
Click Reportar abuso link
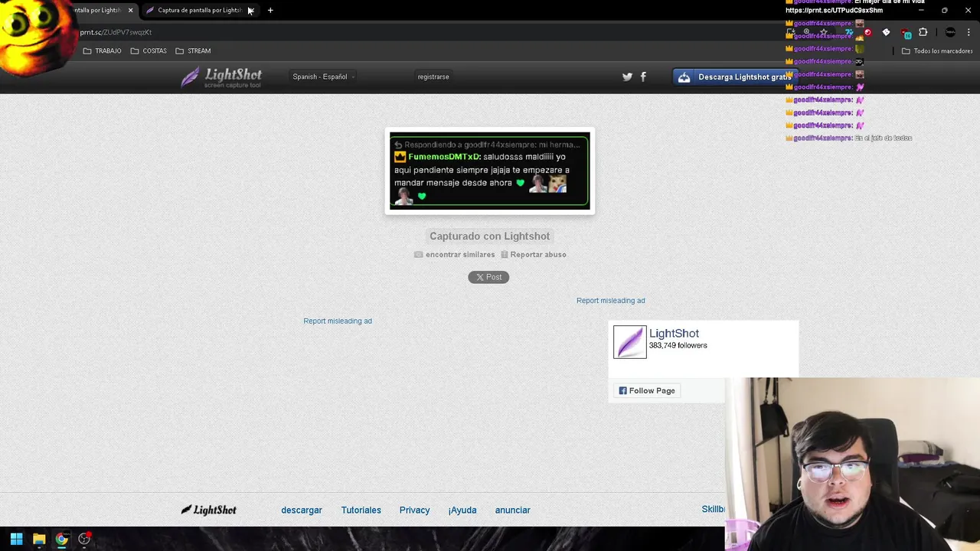click(x=534, y=254)
